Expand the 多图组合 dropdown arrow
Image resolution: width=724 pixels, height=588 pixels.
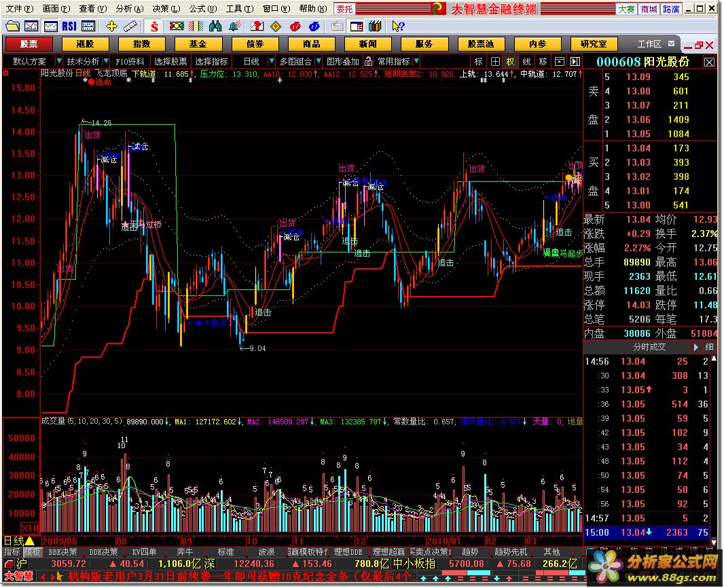point(319,61)
